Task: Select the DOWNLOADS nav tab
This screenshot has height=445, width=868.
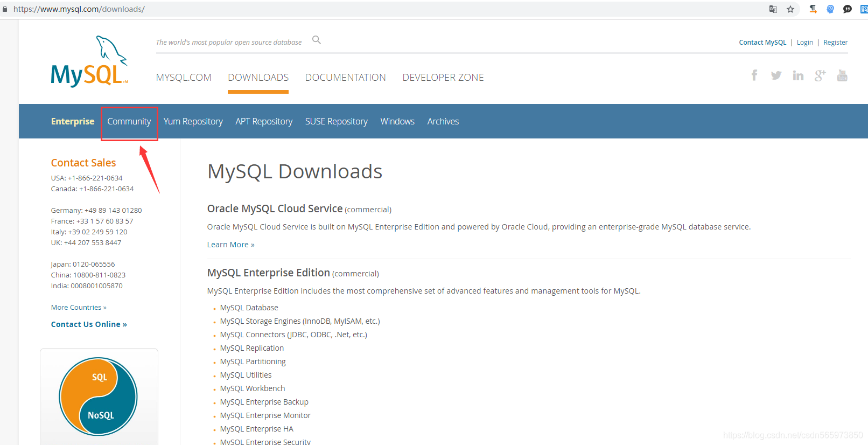Action: pyautogui.click(x=258, y=78)
